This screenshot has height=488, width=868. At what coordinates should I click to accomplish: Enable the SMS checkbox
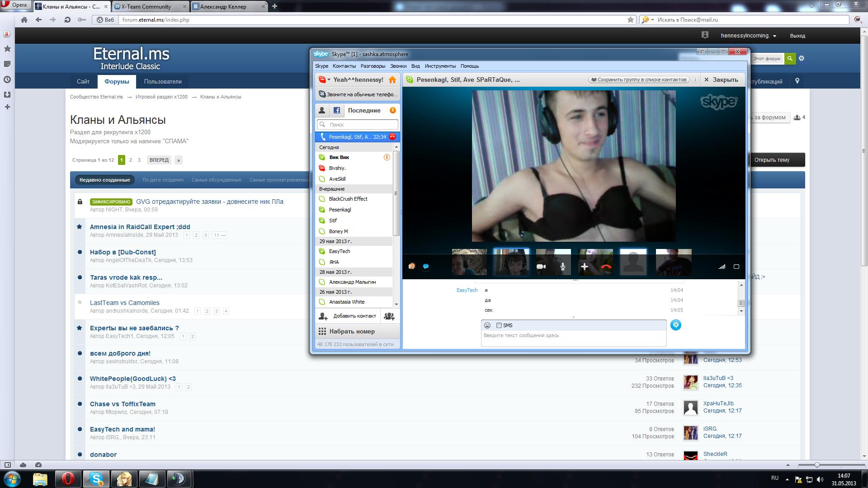pyautogui.click(x=499, y=325)
